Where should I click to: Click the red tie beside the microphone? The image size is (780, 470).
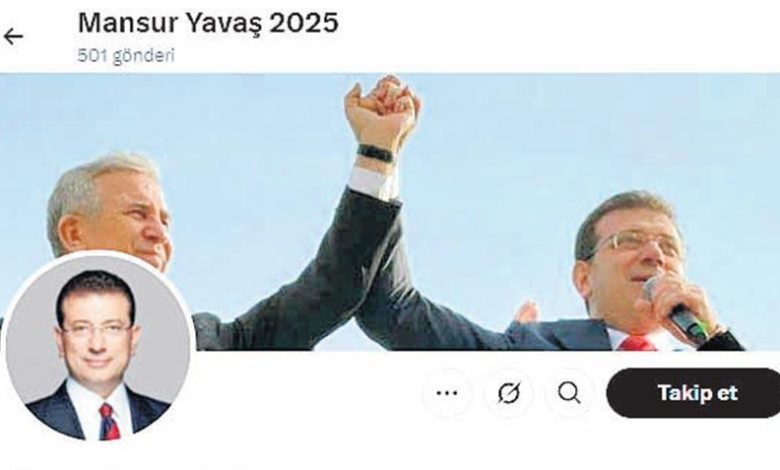pos(637,343)
